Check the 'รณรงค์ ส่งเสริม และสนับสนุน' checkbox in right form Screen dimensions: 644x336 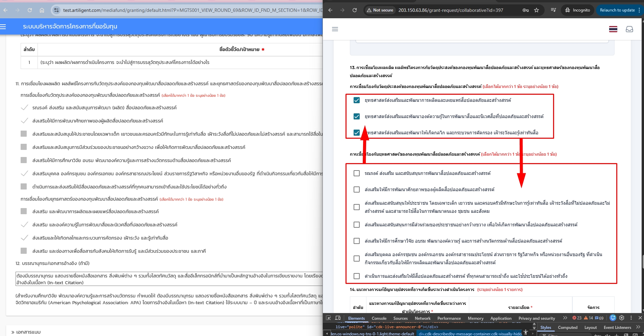[357, 173]
